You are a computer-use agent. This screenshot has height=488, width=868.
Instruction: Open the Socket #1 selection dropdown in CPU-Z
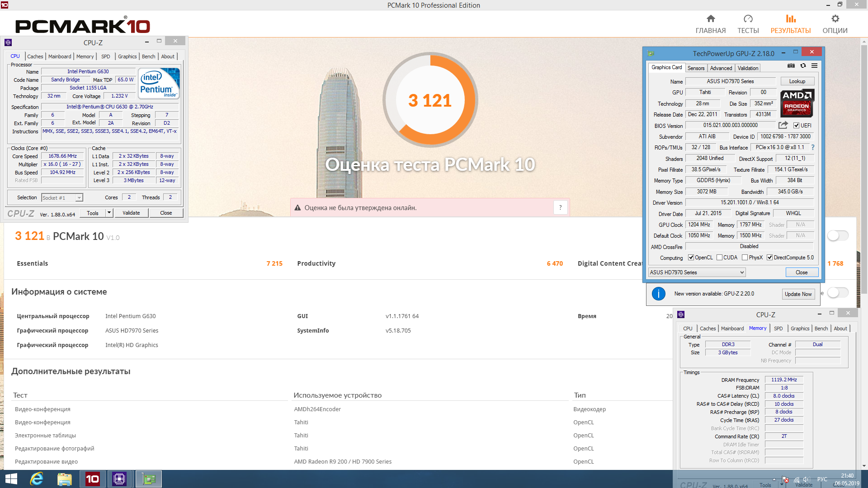coord(62,198)
